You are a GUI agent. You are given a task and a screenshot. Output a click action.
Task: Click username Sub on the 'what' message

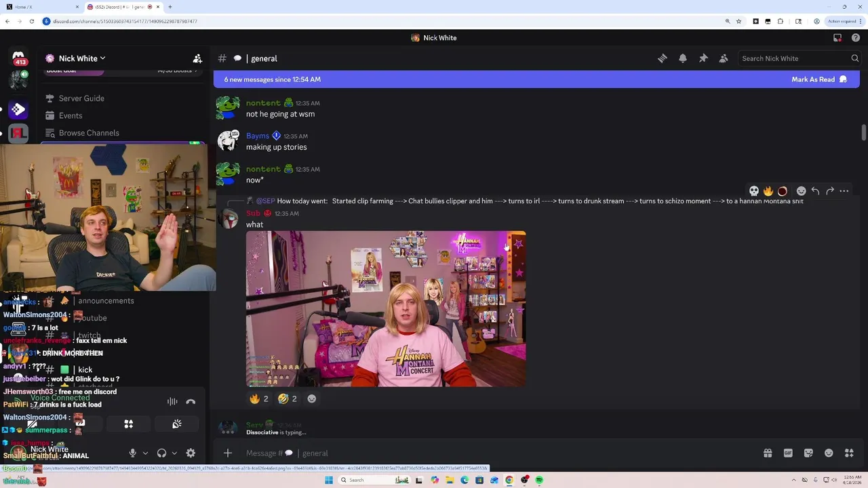[x=253, y=213]
